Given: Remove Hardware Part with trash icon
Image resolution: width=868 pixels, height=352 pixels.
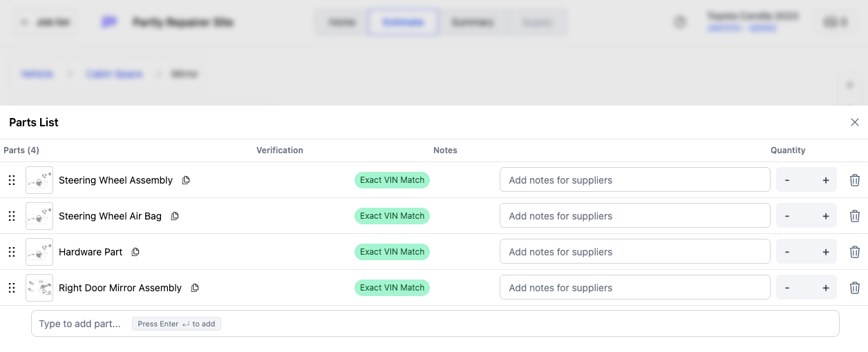Looking at the screenshot, I should pyautogui.click(x=854, y=252).
